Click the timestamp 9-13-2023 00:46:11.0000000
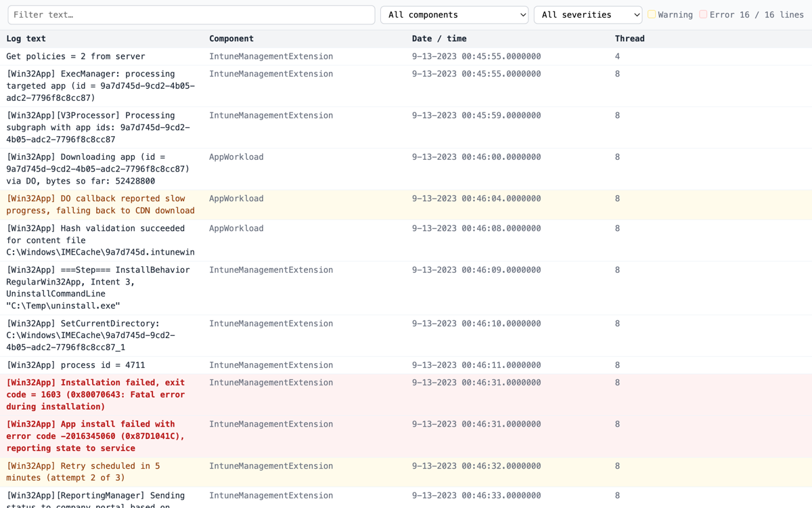This screenshot has height=508, width=812. [476, 365]
